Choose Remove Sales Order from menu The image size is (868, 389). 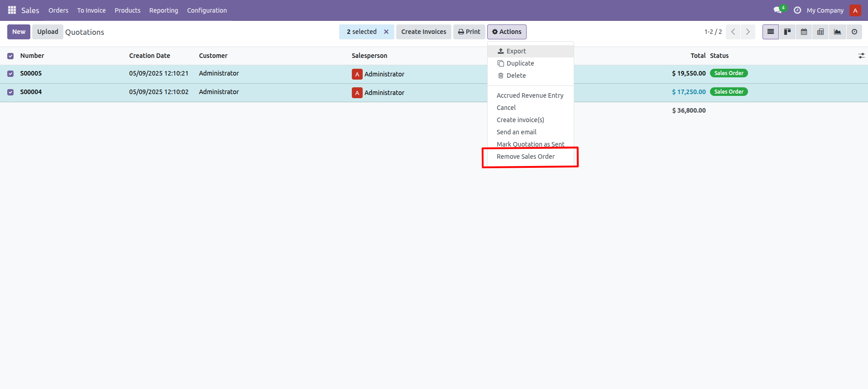525,157
